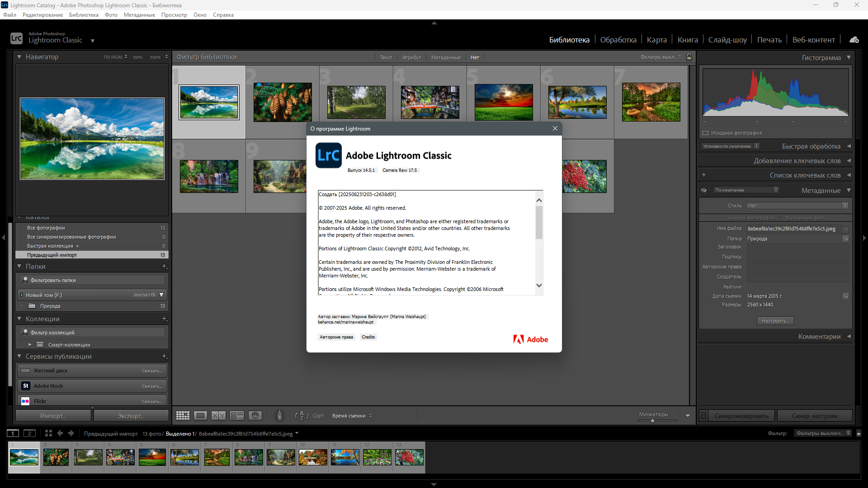Open second window 2 button
The image size is (868, 488).
point(29,433)
